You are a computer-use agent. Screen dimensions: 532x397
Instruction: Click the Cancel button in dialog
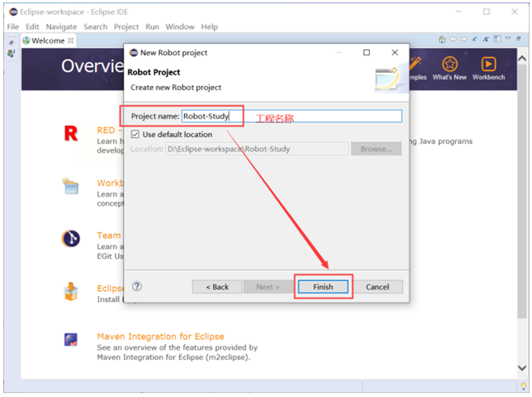377,287
